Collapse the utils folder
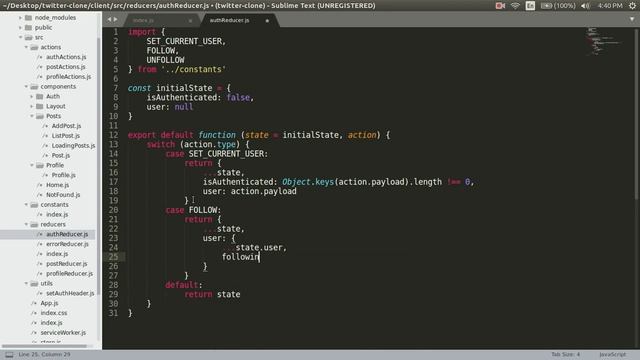 pyautogui.click(x=26, y=283)
